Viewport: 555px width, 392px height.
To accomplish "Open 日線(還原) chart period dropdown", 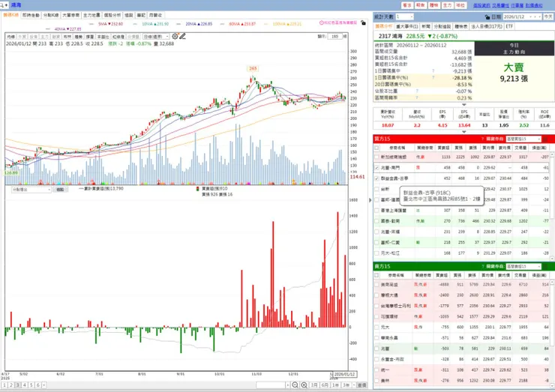I will (156, 37).
